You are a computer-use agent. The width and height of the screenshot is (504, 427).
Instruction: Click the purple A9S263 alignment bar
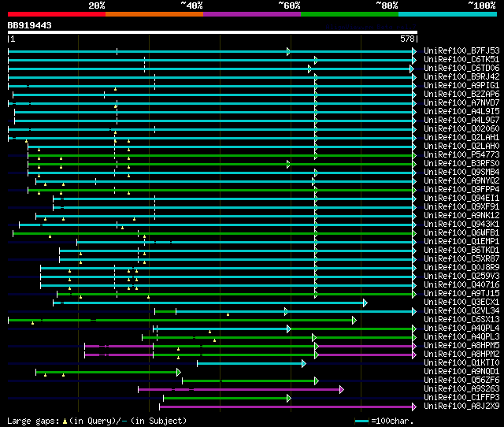[241, 390]
